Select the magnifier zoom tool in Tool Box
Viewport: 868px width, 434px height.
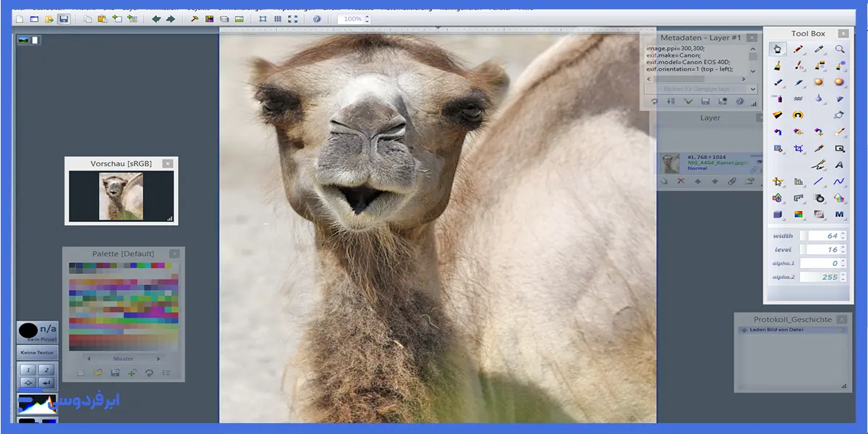840,49
